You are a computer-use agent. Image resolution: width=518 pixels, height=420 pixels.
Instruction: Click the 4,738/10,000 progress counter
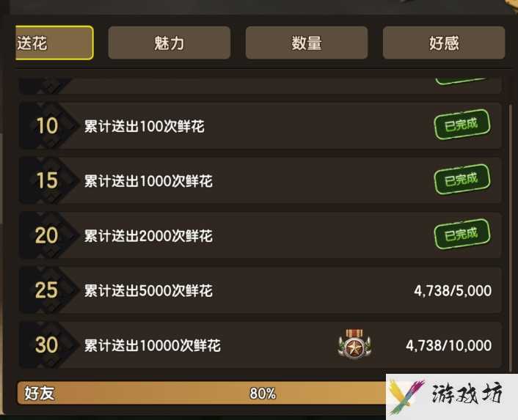point(448,346)
